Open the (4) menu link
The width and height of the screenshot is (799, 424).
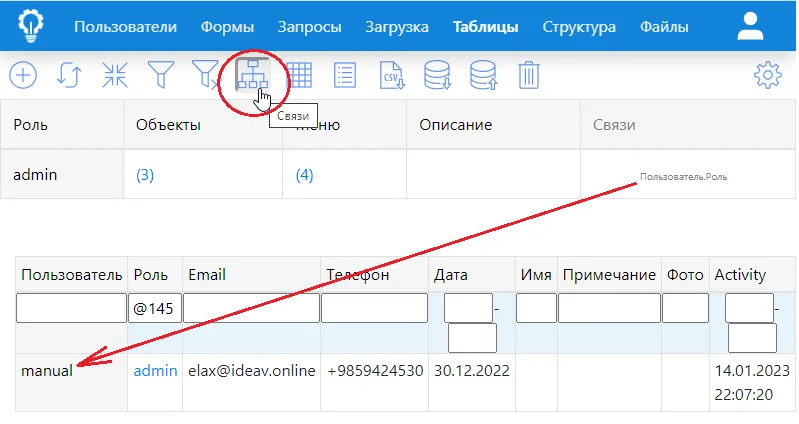click(304, 175)
